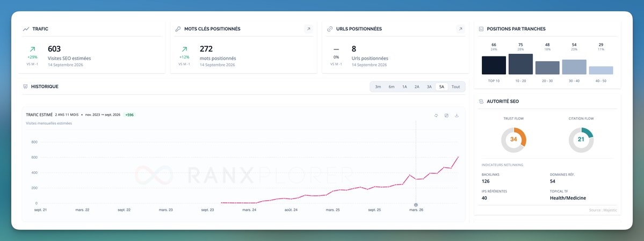
Task: Click the 20 - 30 positions bar
Action: click(547, 68)
